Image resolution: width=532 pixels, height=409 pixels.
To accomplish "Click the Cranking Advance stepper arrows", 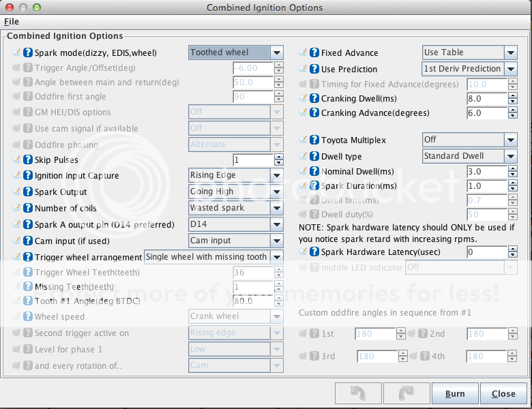I will coord(513,112).
